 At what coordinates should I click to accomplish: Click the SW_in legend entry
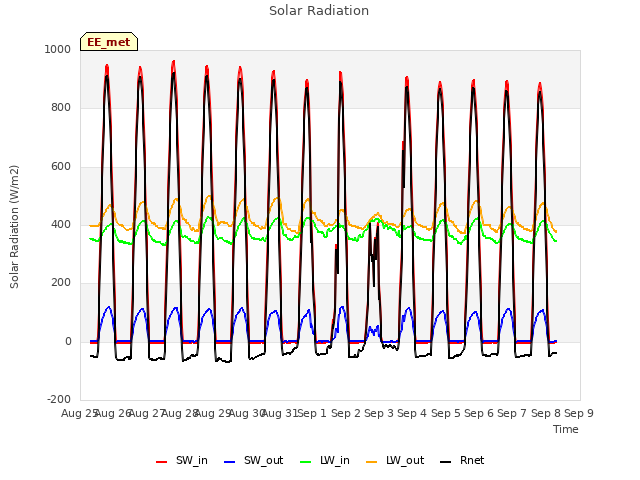click(x=182, y=460)
